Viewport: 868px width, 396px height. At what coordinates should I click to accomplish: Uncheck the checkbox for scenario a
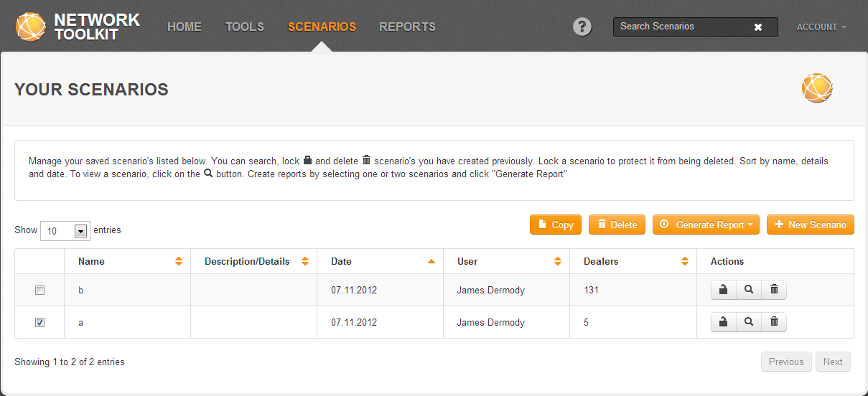coord(40,323)
